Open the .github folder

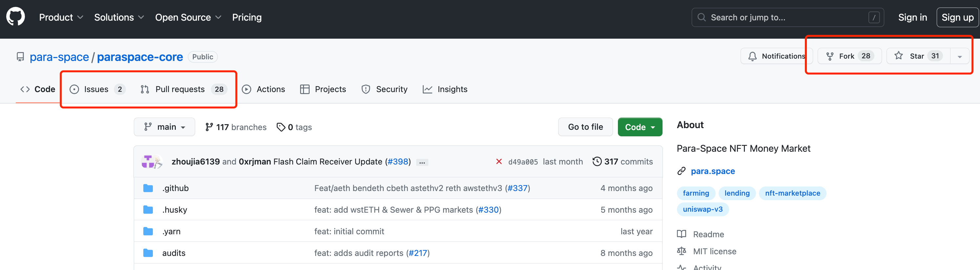175,188
